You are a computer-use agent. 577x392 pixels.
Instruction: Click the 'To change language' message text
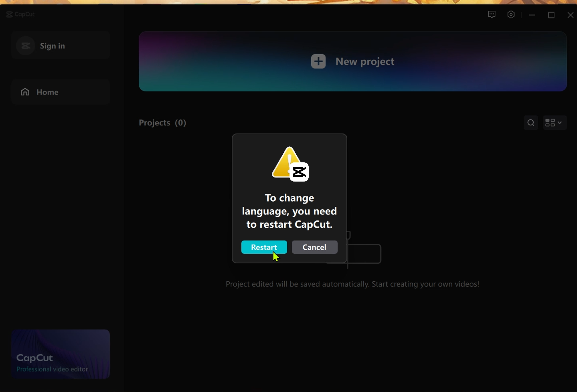(x=290, y=211)
